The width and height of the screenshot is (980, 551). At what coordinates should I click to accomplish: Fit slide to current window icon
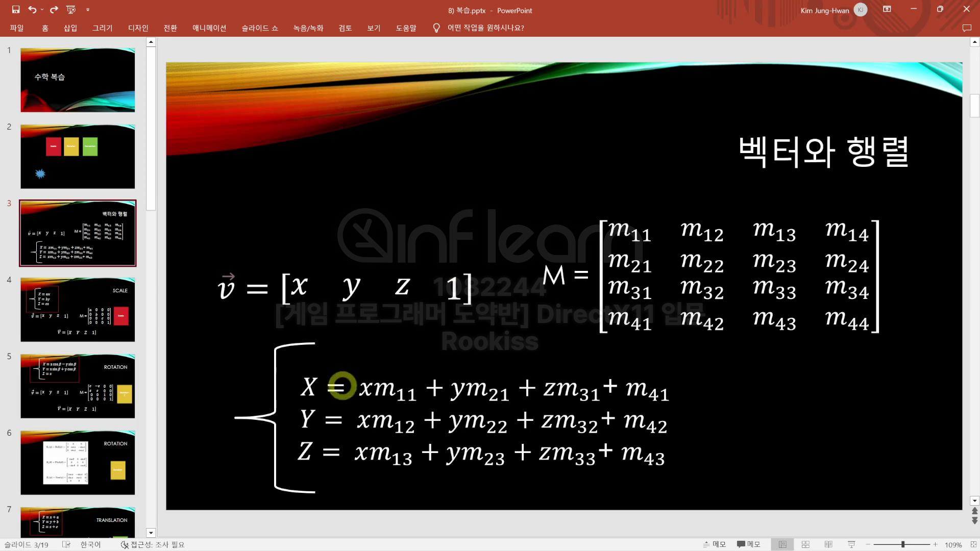pos(973,545)
